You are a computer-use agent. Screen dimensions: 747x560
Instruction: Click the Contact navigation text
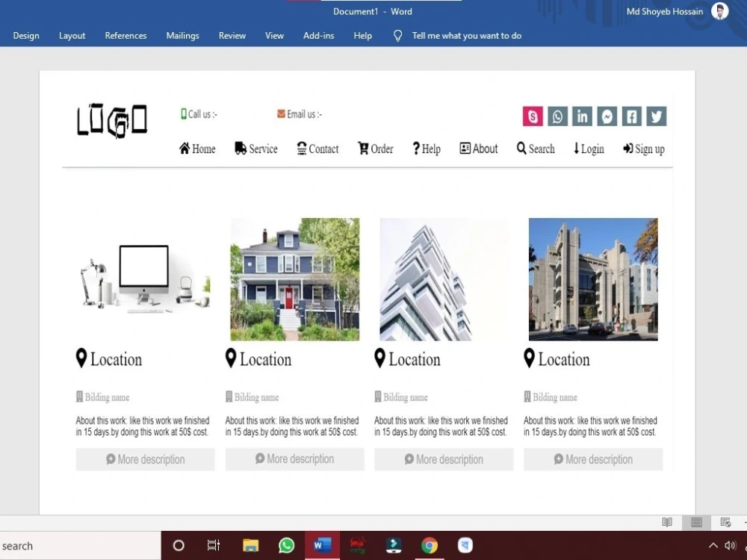point(323,149)
